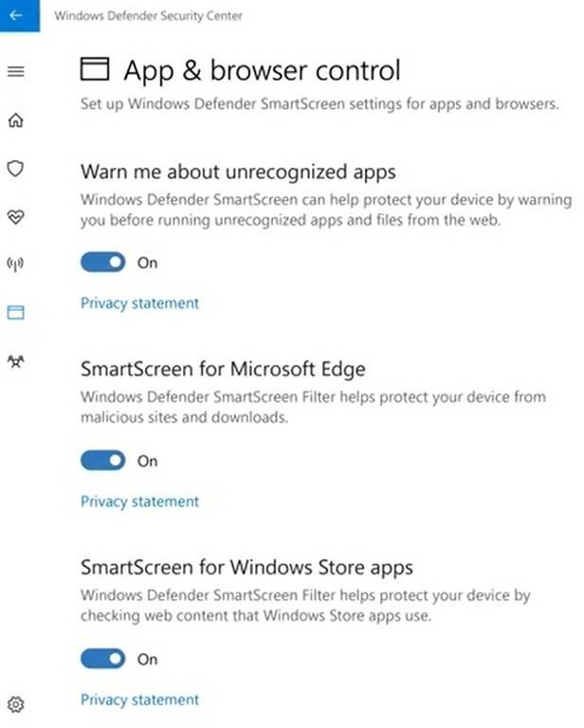Viewport: 584px width, 728px height.
Task: Click the SmartScreen for Windows Store apps heading
Action: click(x=247, y=568)
